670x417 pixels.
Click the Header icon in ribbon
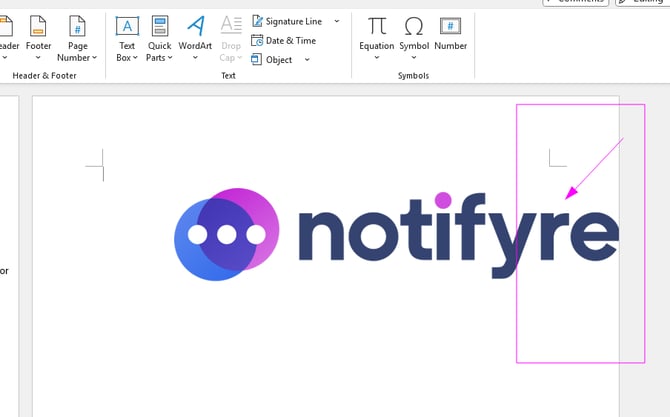(x=9, y=26)
